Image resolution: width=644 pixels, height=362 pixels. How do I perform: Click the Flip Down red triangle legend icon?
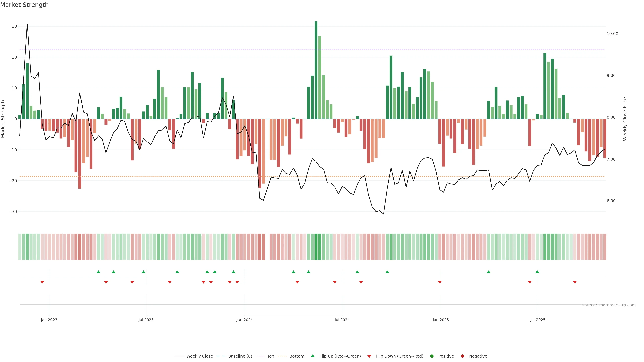pos(369,356)
